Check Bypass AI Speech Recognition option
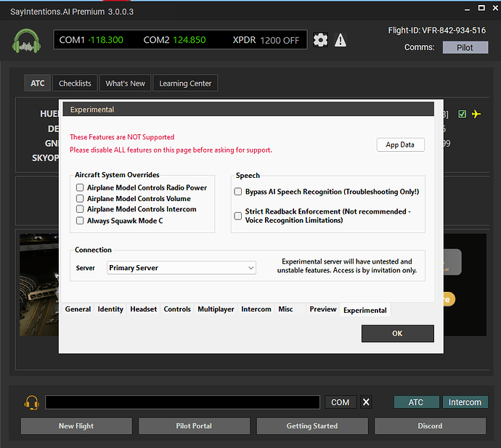501x448 pixels. point(238,192)
